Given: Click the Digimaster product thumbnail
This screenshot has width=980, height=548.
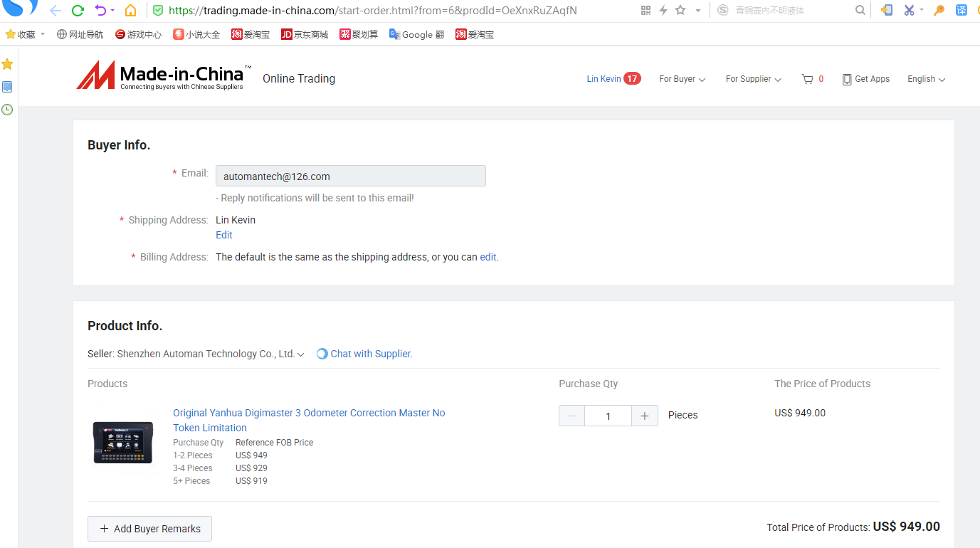Looking at the screenshot, I should [123, 442].
